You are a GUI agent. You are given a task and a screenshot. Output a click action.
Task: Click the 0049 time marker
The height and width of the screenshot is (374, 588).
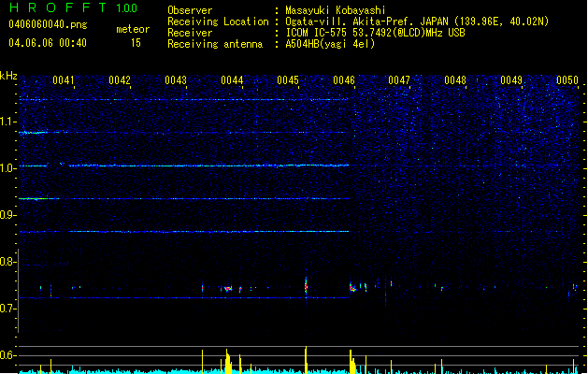pos(511,80)
